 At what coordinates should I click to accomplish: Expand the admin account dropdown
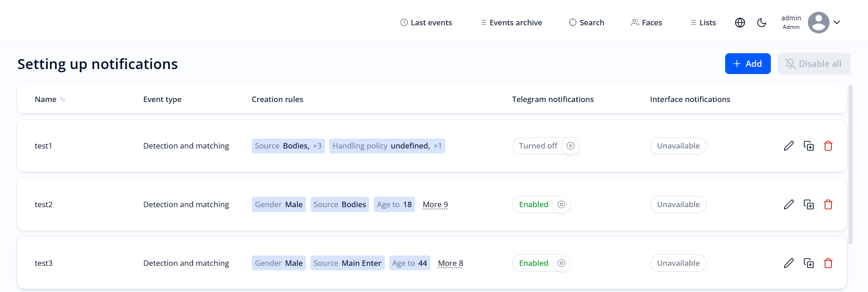(837, 22)
